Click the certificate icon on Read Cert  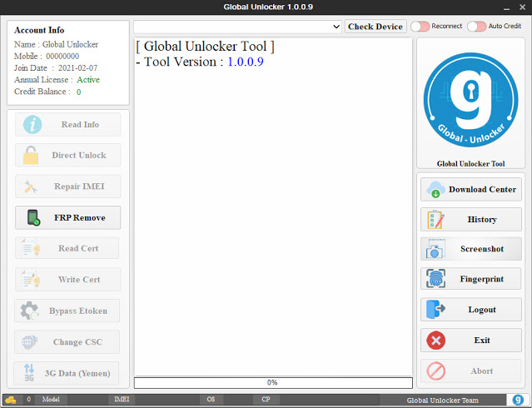coord(31,247)
